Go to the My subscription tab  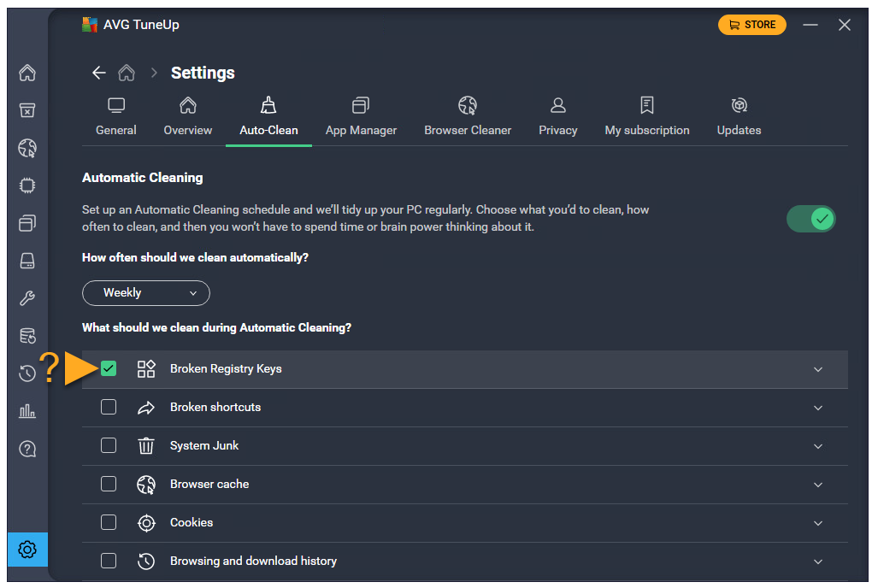tap(647, 117)
